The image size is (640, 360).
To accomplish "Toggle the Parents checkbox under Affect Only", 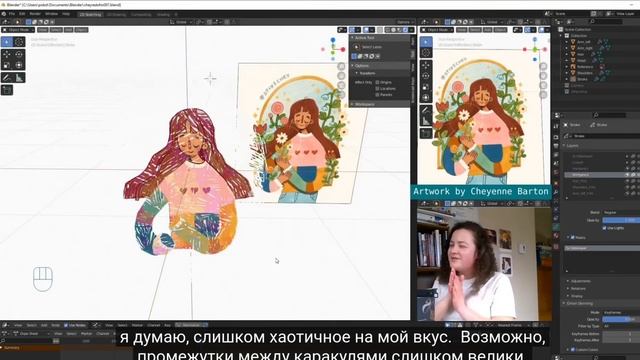I will pyautogui.click(x=377, y=95).
